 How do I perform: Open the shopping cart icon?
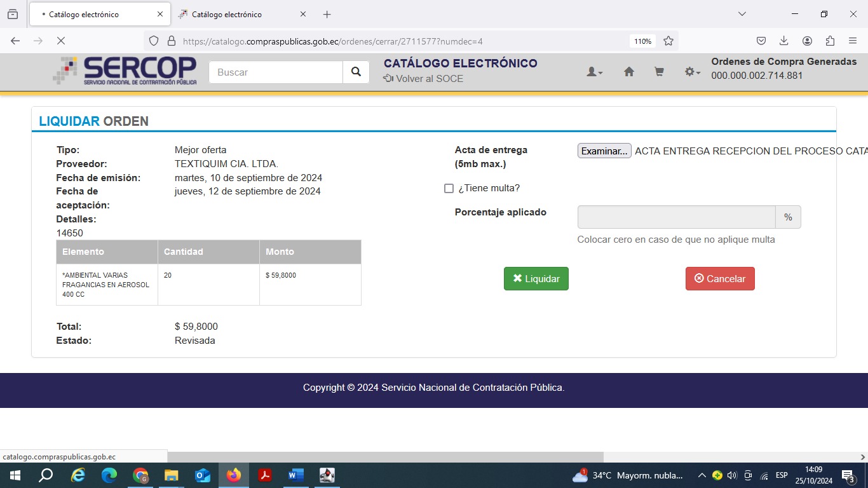pos(659,72)
